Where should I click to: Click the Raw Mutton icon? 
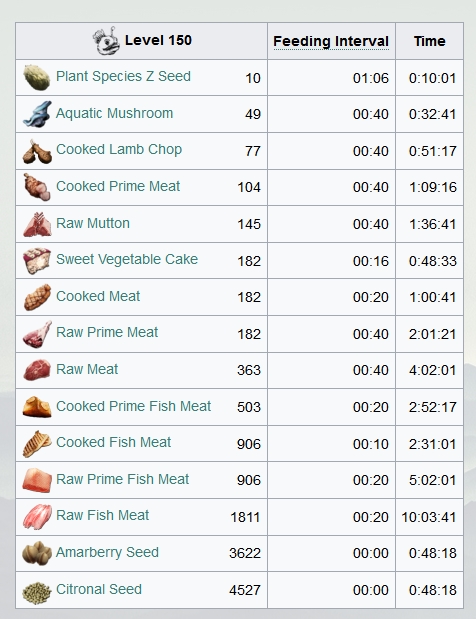click(37, 224)
